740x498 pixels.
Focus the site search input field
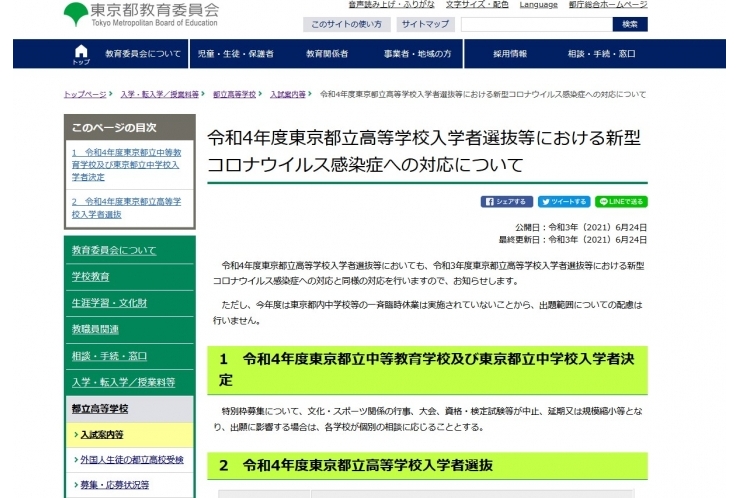tap(537, 24)
